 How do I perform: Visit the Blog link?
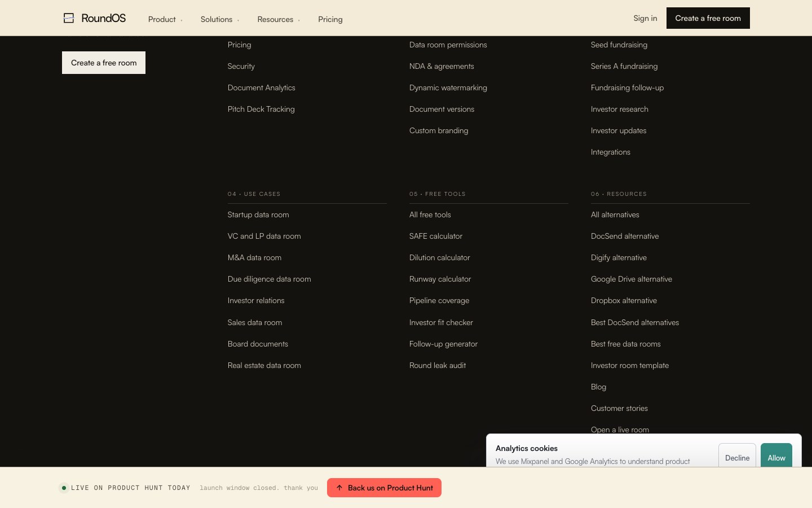[x=599, y=387]
